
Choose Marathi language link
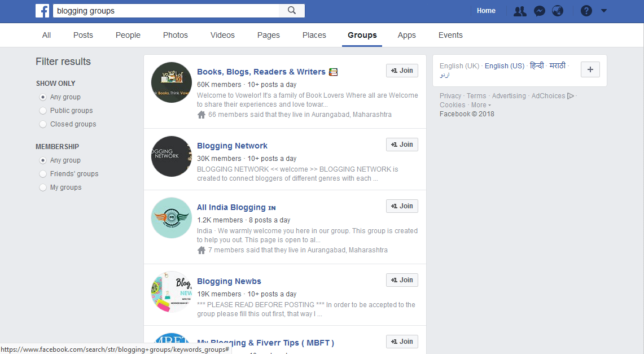557,65
